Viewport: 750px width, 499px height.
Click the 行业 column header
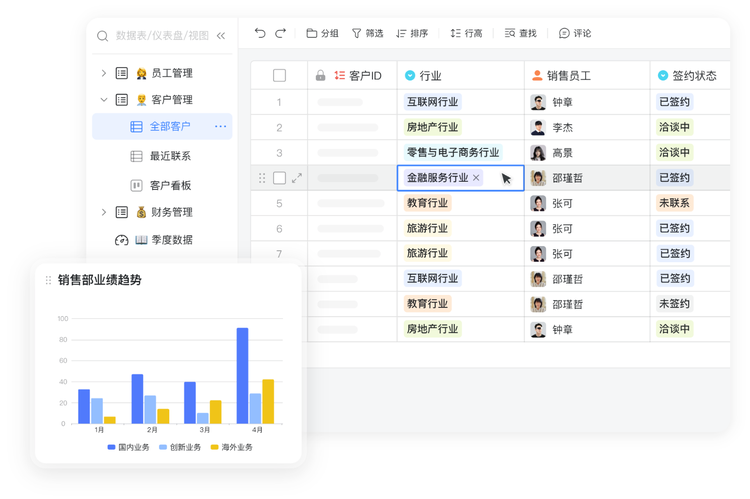point(461,76)
